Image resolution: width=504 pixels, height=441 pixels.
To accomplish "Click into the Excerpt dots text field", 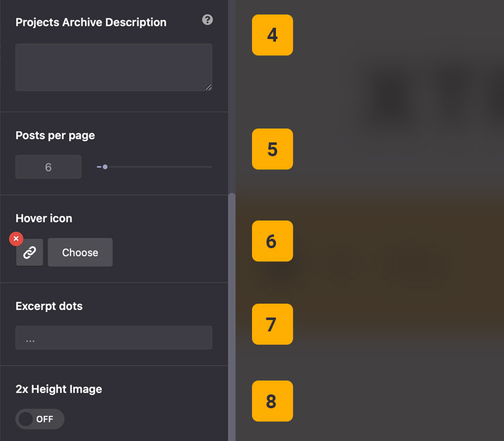I will pos(113,338).
